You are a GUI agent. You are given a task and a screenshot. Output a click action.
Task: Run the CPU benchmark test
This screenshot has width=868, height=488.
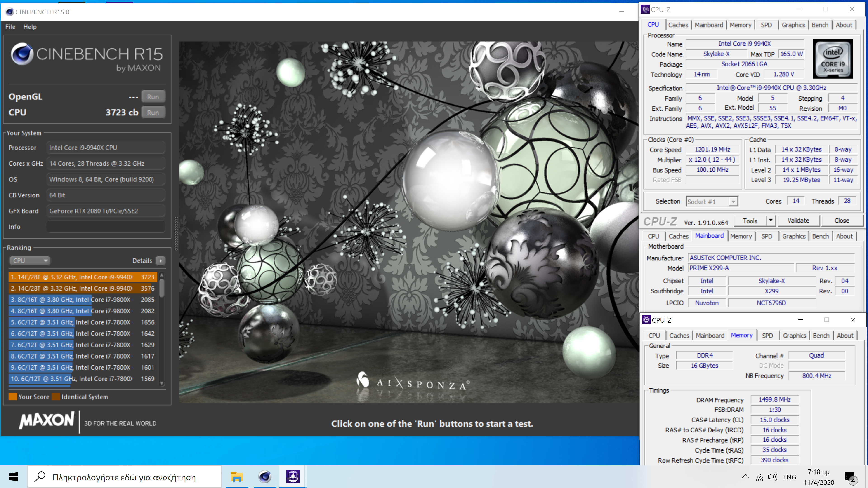pos(153,113)
